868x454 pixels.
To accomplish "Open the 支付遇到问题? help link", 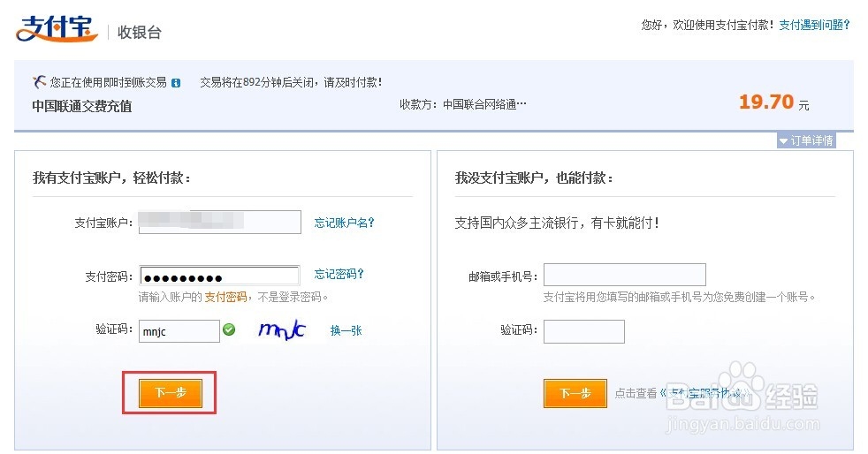I will (x=814, y=26).
